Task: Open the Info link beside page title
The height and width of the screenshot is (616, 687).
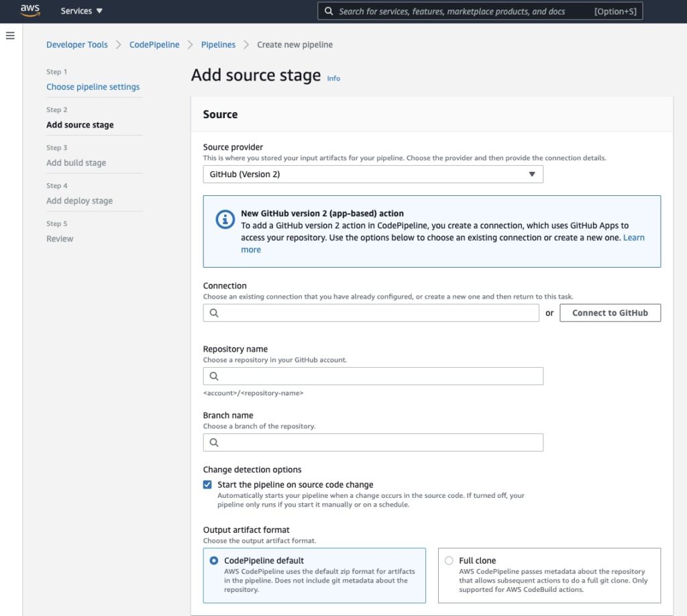Action: (333, 79)
